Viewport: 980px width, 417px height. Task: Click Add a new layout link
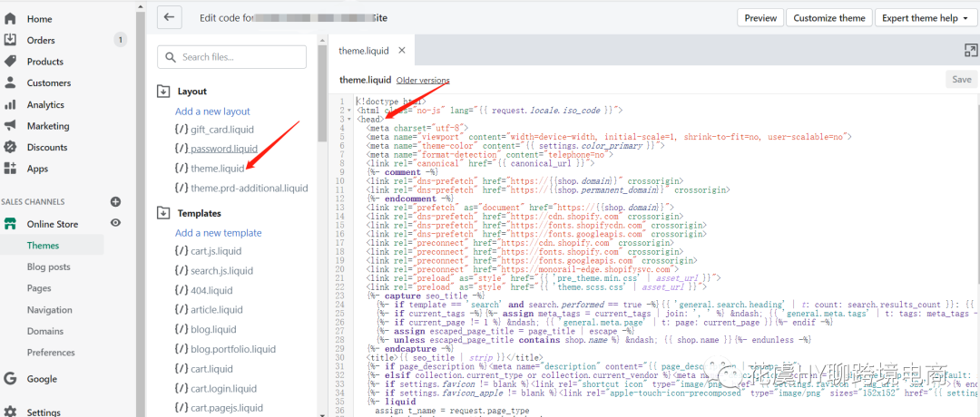click(212, 112)
